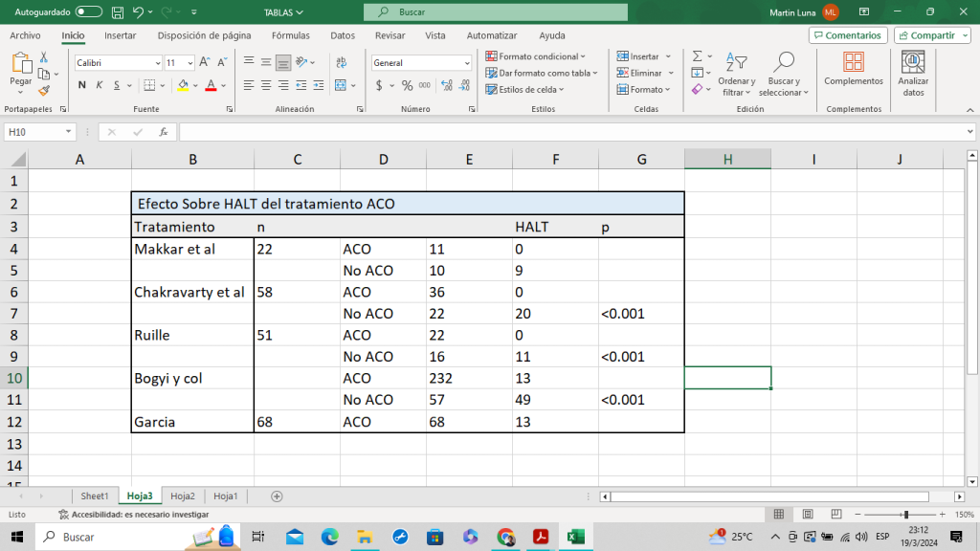Click the percent style icon
This screenshot has width=980, height=551.
(408, 85)
